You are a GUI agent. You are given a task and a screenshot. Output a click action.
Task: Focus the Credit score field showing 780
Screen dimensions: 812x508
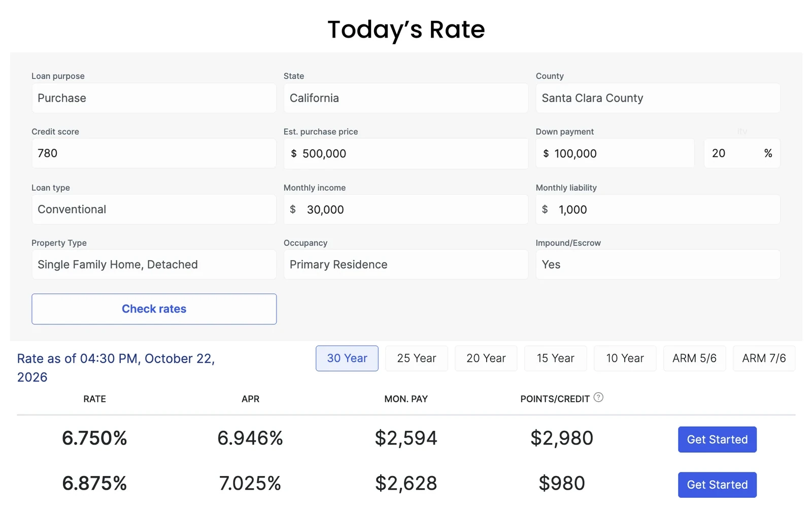click(x=154, y=153)
